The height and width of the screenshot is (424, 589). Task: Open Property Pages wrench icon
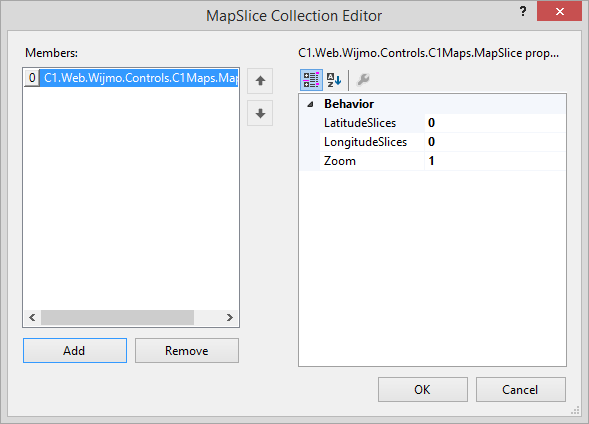pyautogui.click(x=363, y=80)
